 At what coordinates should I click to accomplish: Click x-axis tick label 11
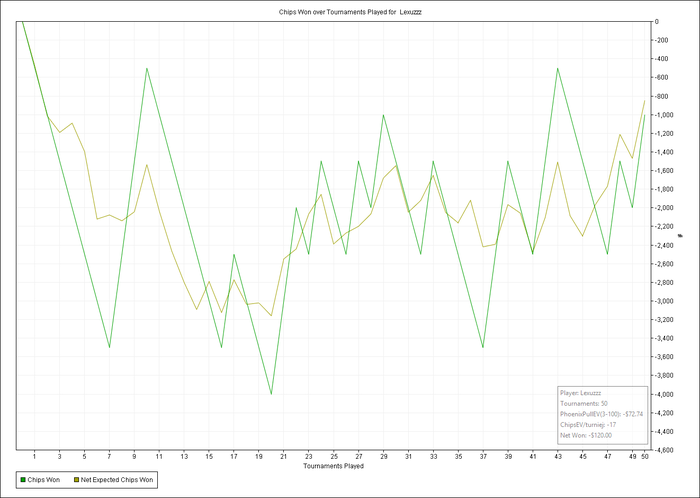tap(159, 457)
